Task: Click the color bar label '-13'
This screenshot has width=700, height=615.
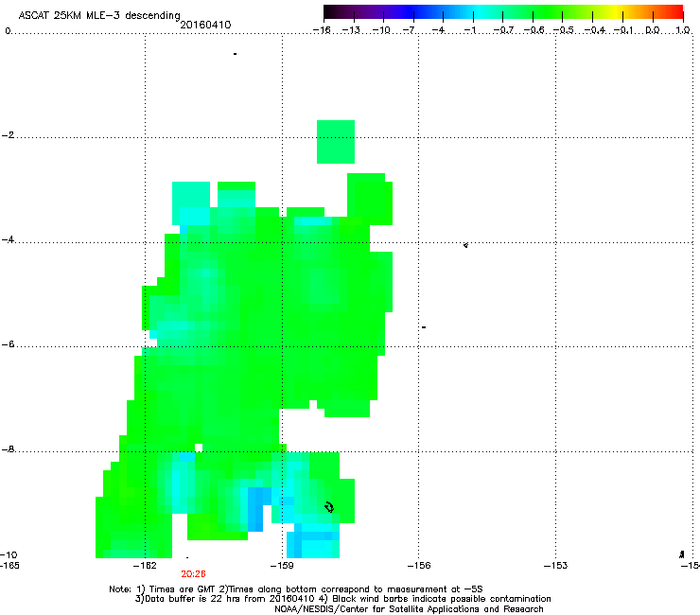Action: pos(351,30)
